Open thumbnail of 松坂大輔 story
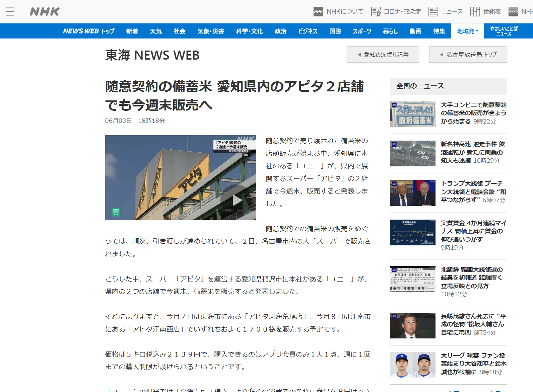Viewport: 533px width, 392px height. (413, 325)
